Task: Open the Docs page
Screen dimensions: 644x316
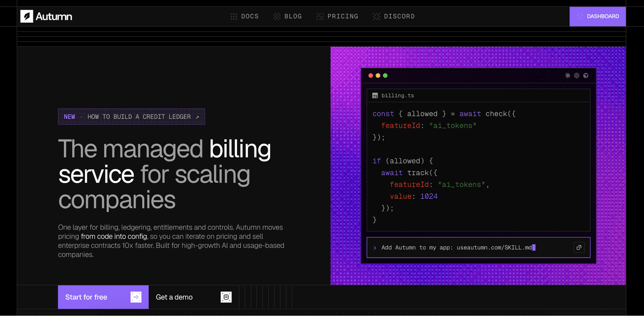Action: pos(245,16)
